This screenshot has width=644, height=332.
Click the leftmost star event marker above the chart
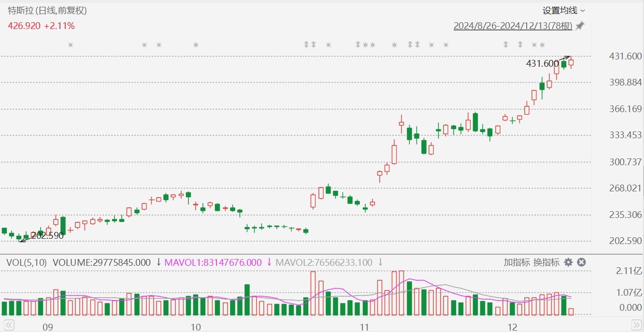click(x=71, y=45)
